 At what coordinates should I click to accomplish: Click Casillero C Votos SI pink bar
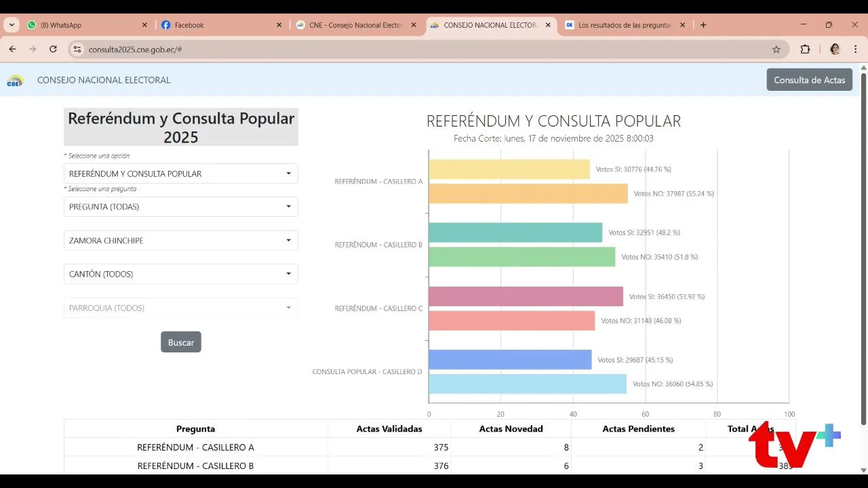(x=526, y=296)
